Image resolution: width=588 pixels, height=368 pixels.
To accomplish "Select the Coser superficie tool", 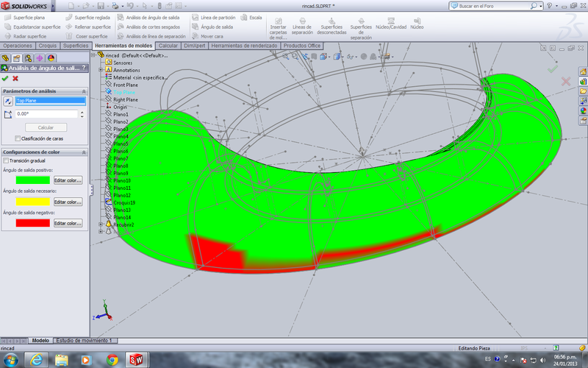I will click(x=91, y=36).
